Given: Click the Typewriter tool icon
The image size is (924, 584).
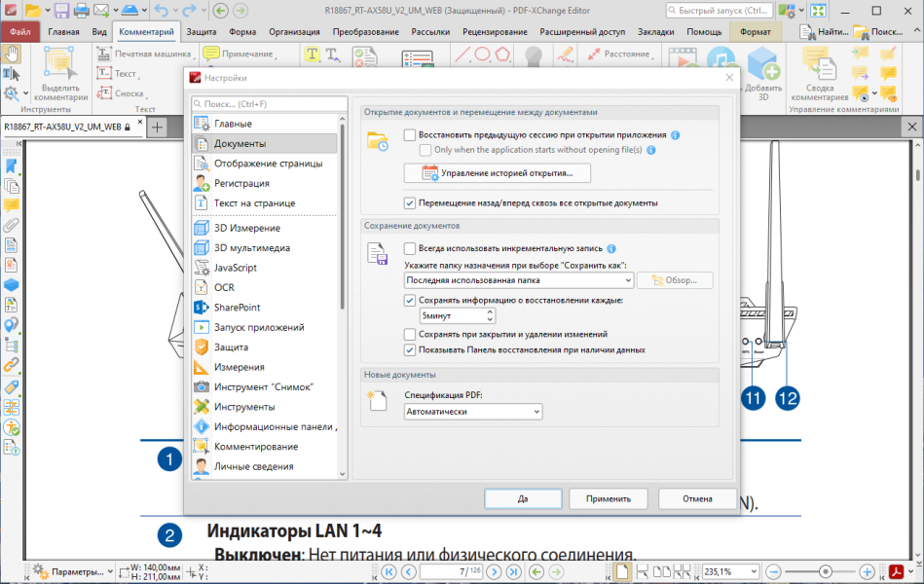Looking at the screenshot, I should 104,54.
